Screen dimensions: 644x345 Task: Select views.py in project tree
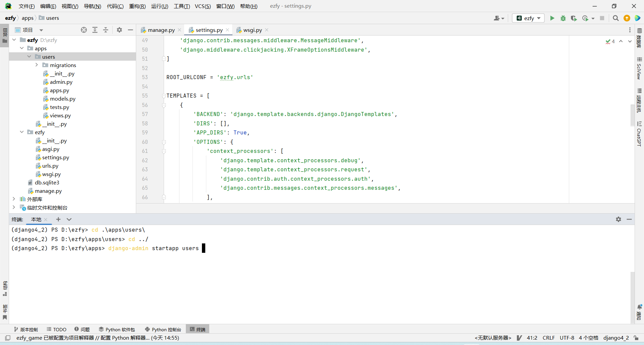pos(60,115)
